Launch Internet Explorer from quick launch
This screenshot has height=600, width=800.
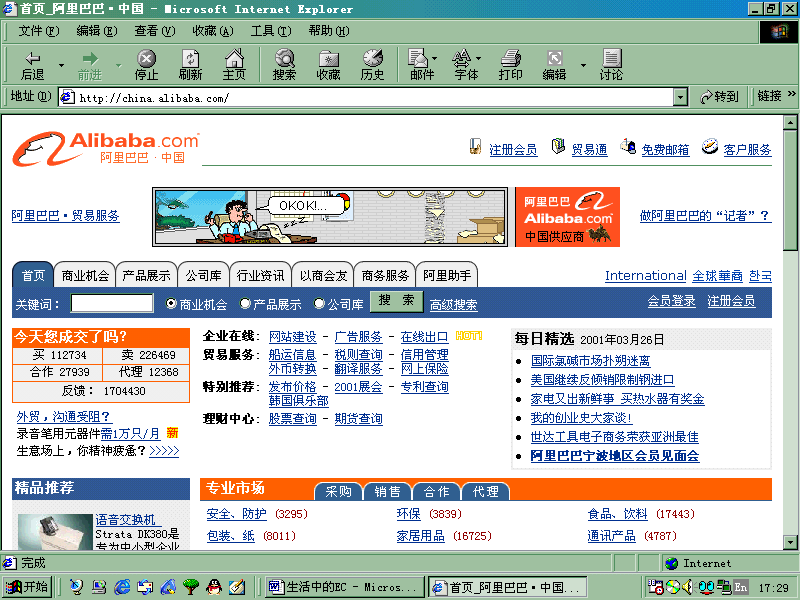(122, 587)
